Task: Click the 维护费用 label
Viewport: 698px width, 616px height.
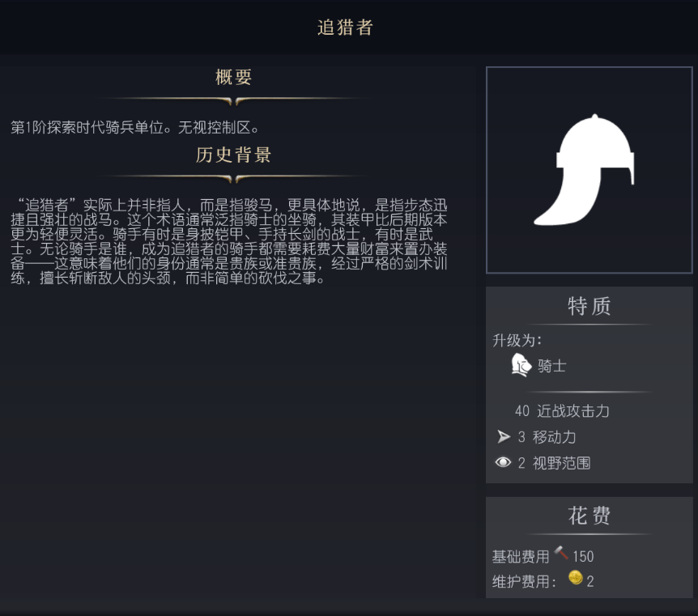Action: [524, 581]
